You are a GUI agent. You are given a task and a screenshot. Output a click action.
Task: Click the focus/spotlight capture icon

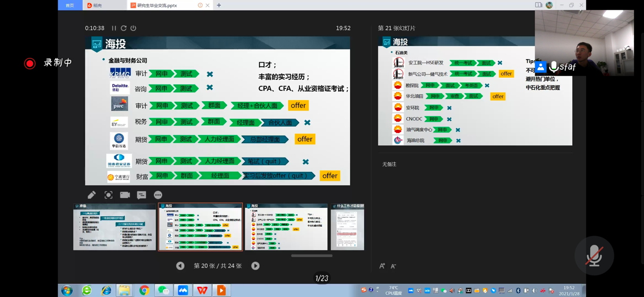(x=108, y=195)
